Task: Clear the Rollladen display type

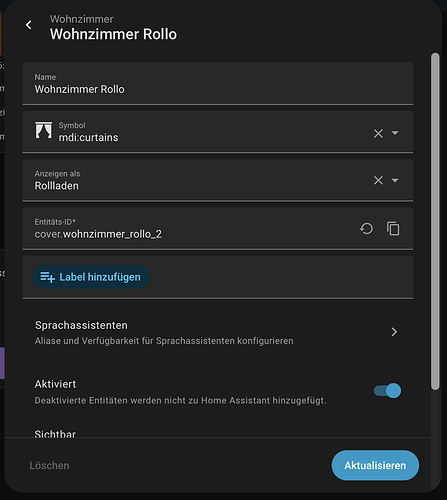Action: 378,180
